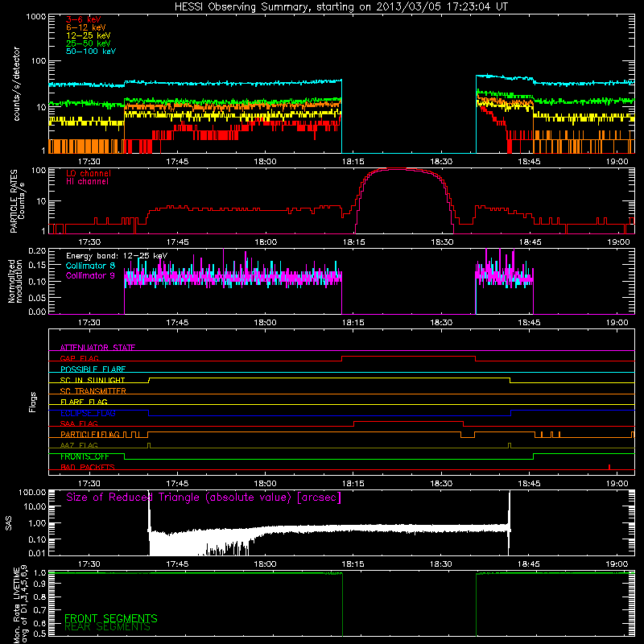Select the olive A4Z_FLAG label
The image size is (644, 644).
(79, 445)
